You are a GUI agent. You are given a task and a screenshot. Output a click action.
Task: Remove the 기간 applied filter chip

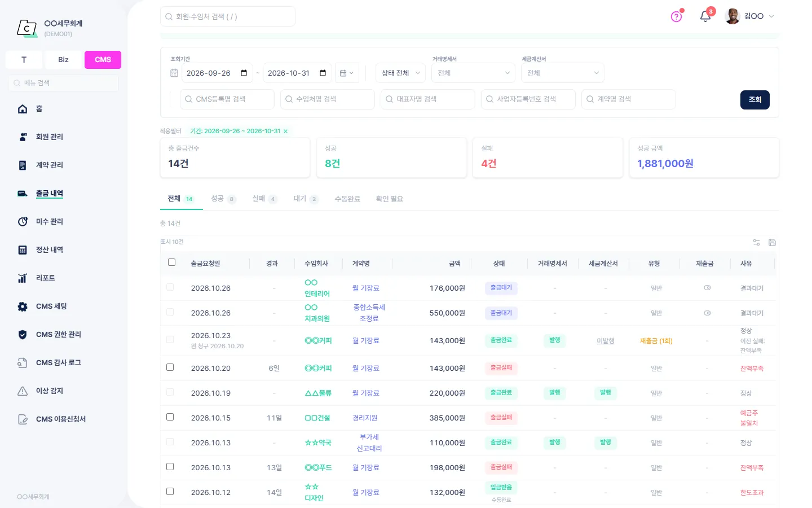pos(285,131)
